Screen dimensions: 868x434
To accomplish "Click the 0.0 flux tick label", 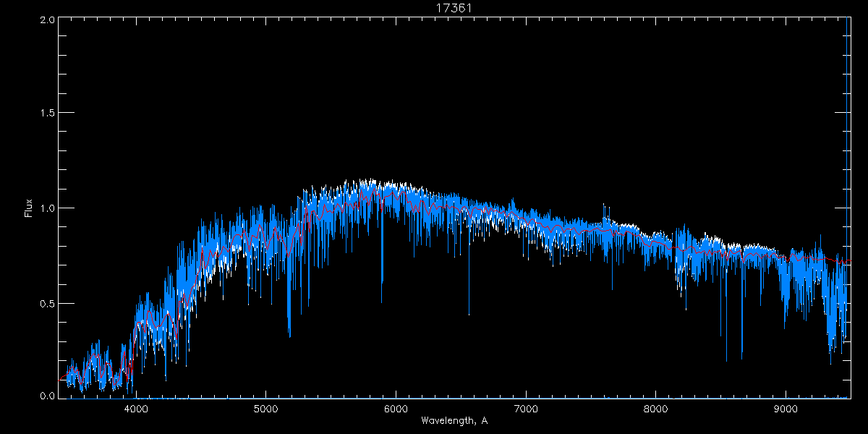I will coord(48,396).
